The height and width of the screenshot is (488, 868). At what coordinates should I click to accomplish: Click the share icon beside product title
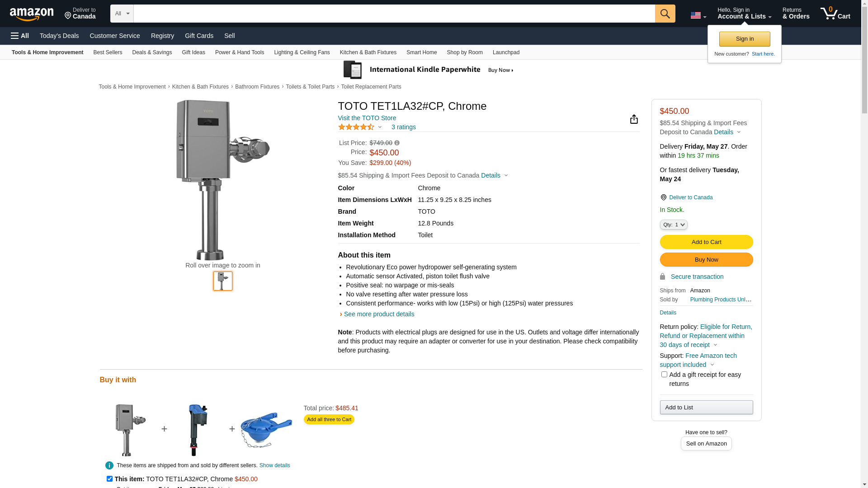634,119
